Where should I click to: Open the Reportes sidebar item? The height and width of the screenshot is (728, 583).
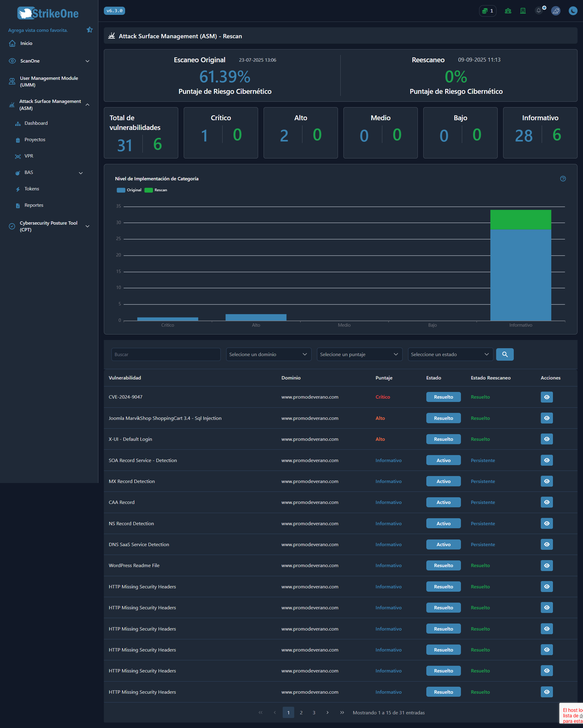(34, 205)
